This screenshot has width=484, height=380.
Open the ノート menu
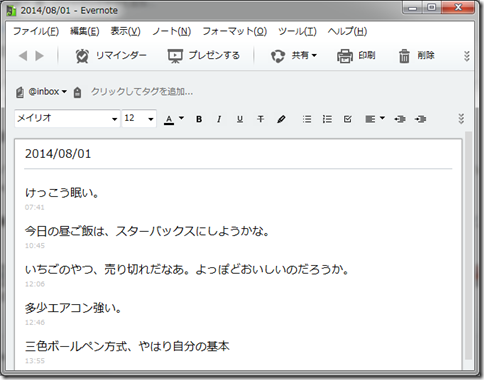pos(171,31)
